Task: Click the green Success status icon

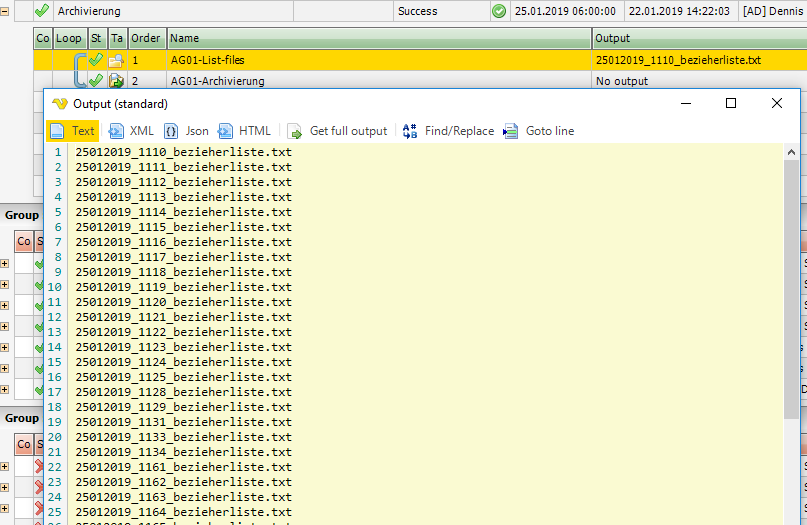Action: click(498, 11)
